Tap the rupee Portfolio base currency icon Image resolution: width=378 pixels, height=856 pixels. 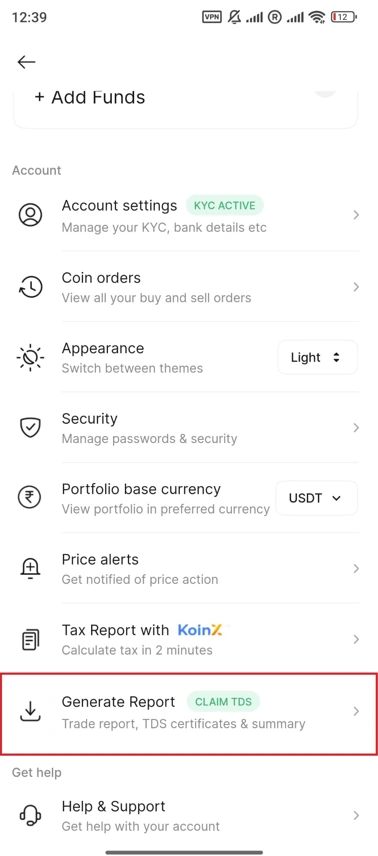pos(31,498)
